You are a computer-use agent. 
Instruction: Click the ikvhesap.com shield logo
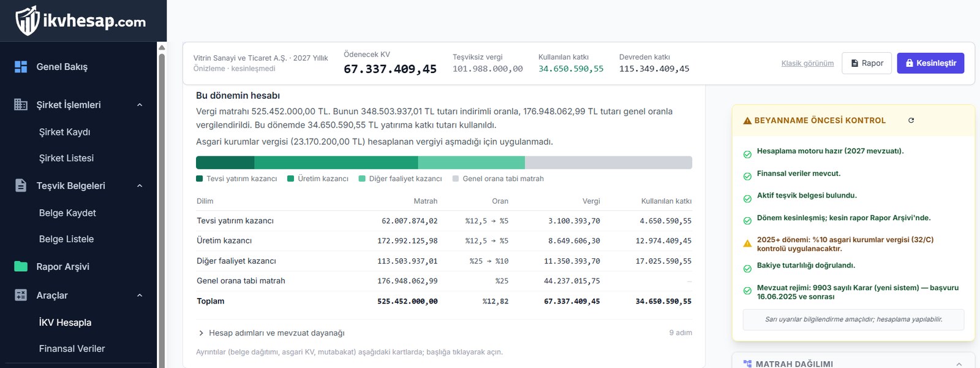click(28, 21)
